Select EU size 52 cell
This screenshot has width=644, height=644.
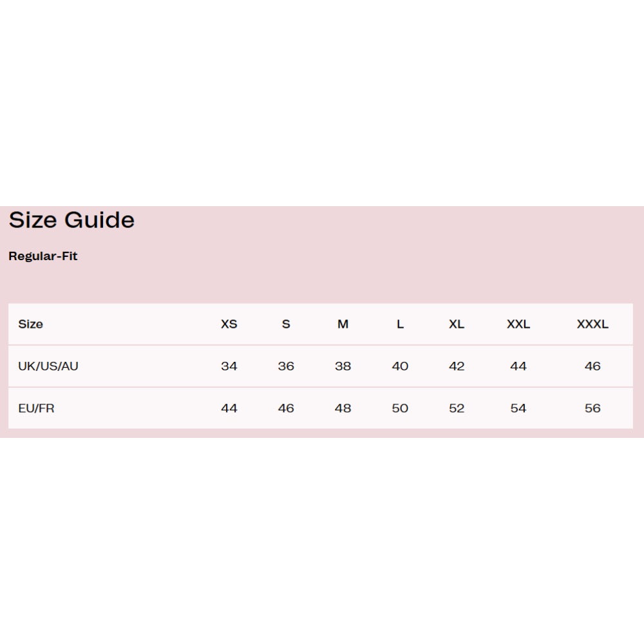[457, 409]
